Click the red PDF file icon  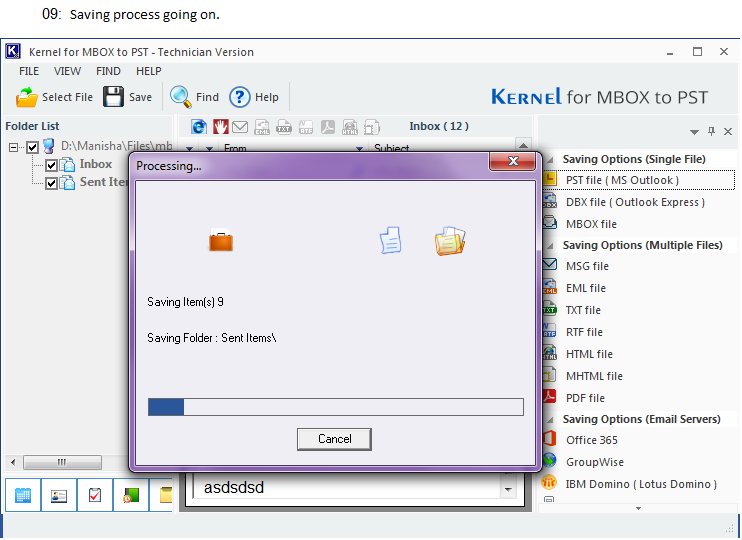[549, 396]
